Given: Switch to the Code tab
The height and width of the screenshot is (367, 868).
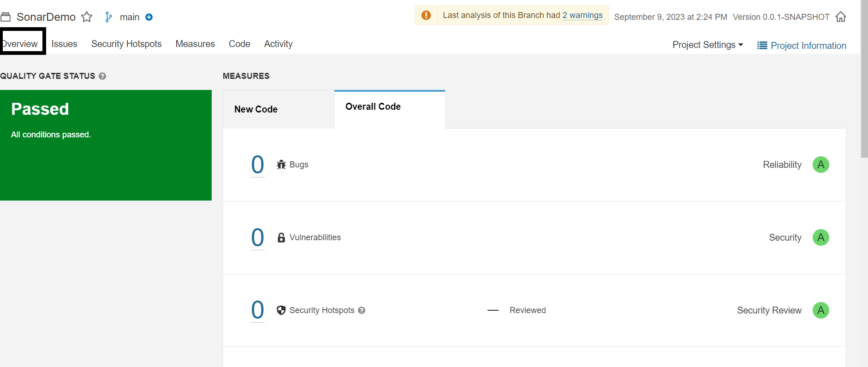Looking at the screenshot, I should tap(239, 44).
